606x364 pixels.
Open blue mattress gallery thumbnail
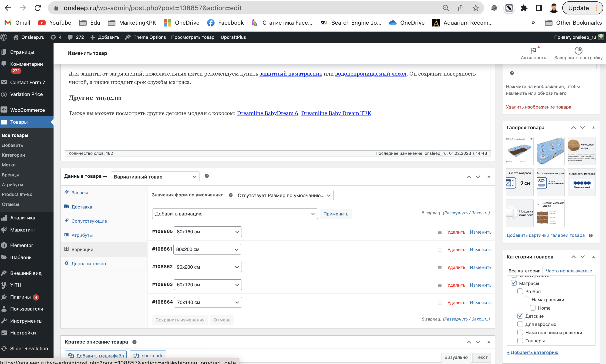coord(551,151)
